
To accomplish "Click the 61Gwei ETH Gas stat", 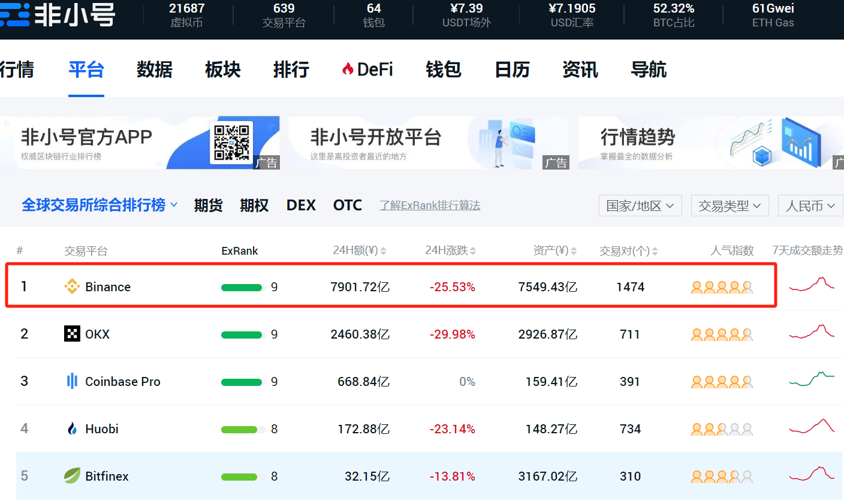I will coord(773,15).
